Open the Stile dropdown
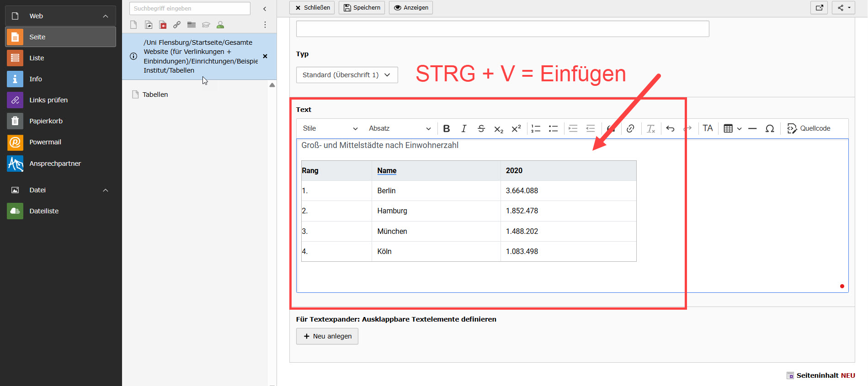868x386 pixels. 330,128
